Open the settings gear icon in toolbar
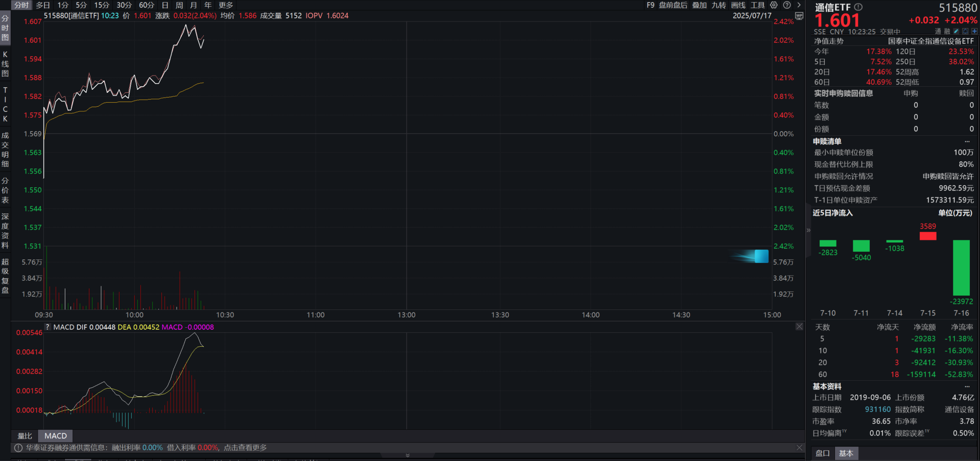Image resolution: width=980 pixels, height=461 pixels. pyautogui.click(x=773, y=5)
